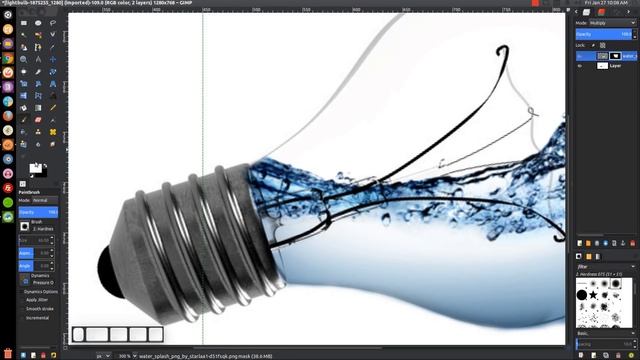Select the Select by Color tool
640x360 pixels.
coord(38,35)
